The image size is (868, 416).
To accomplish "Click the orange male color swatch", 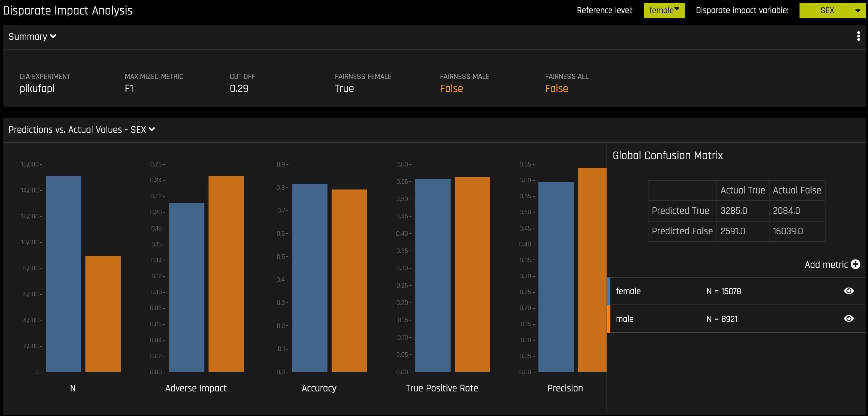I will (x=609, y=319).
